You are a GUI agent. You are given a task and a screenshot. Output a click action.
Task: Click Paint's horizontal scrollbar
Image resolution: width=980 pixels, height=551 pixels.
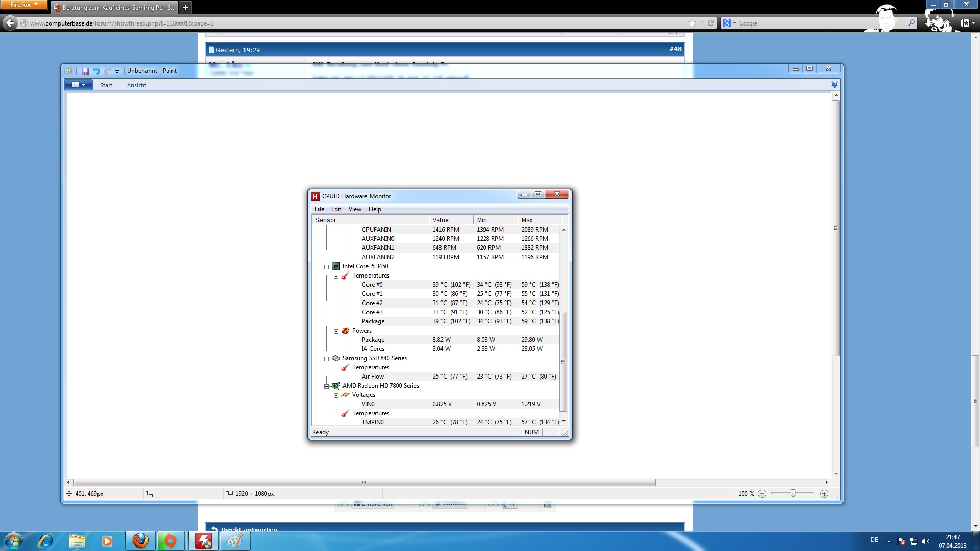(x=364, y=482)
